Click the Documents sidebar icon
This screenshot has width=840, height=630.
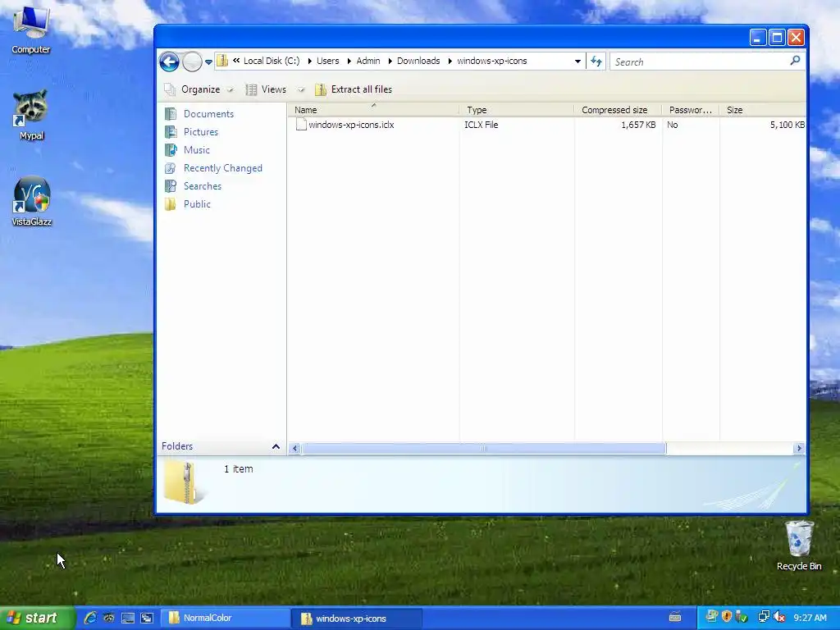[171, 113]
